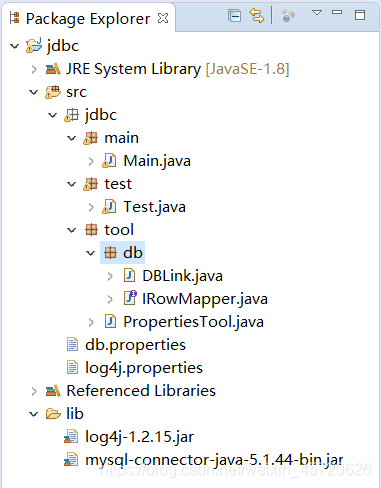The image size is (381, 488).
Task: Click the DBLink.java class file icon
Action: click(x=129, y=276)
